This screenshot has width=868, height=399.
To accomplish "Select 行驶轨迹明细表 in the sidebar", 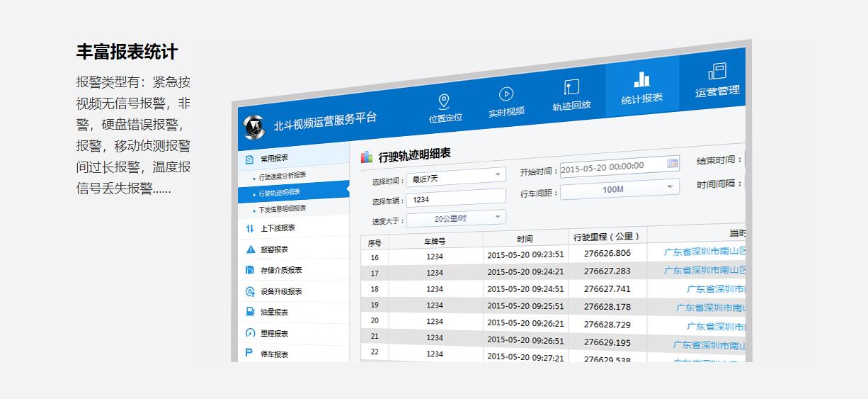I will tap(280, 192).
